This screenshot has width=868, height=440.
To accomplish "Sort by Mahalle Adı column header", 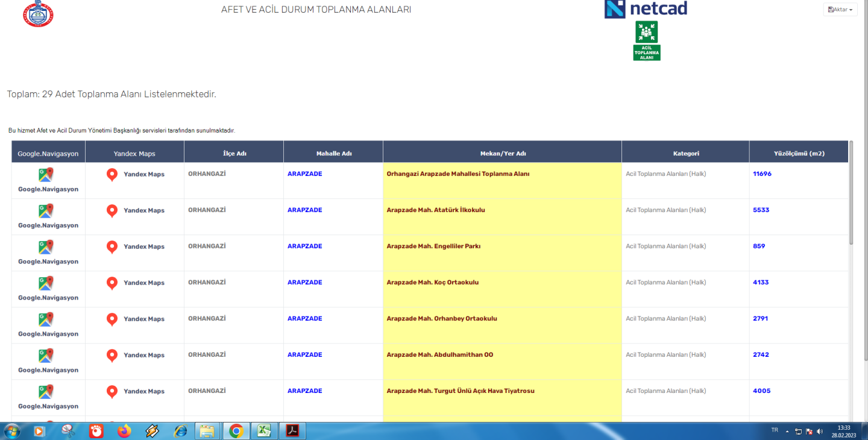I will (333, 154).
